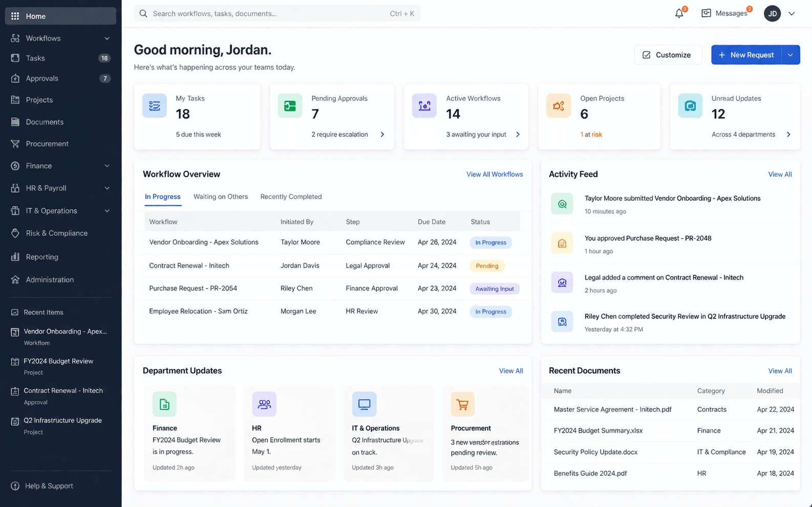Click the My Tasks checklist icon
The width and height of the screenshot is (812, 507).
pos(155,106)
